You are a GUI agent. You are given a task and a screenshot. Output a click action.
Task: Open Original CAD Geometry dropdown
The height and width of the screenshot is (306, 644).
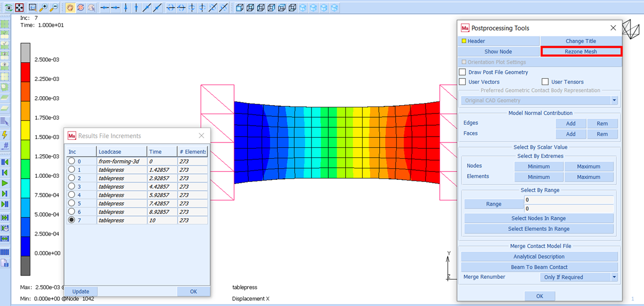539,100
